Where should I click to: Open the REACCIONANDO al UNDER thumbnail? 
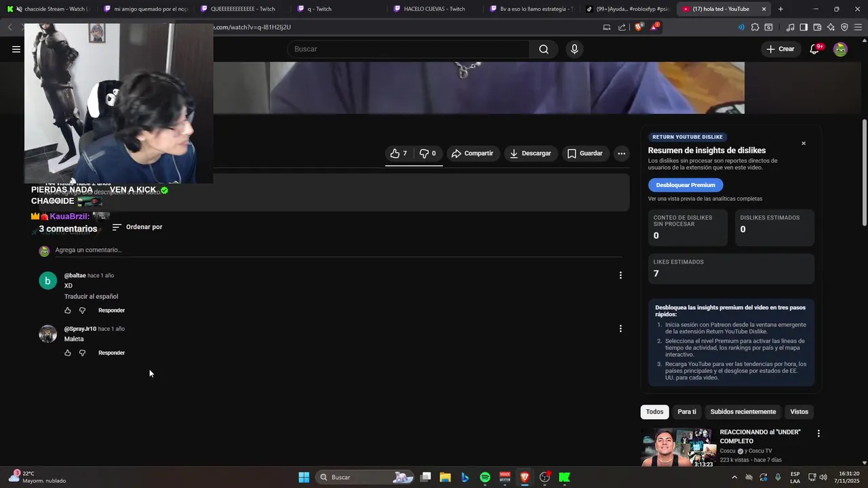point(678,447)
